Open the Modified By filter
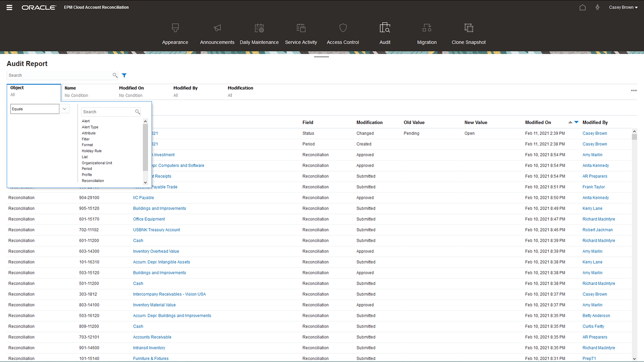 (185, 92)
